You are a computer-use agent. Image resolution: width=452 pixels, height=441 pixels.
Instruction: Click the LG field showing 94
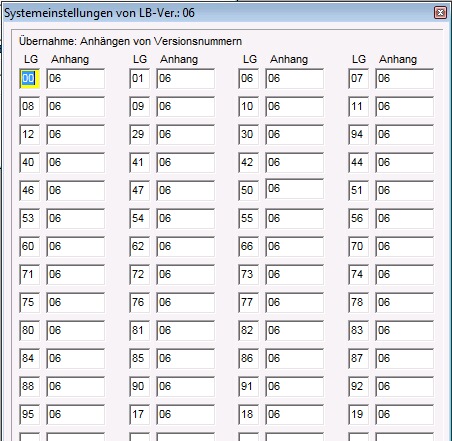pyautogui.click(x=358, y=135)
